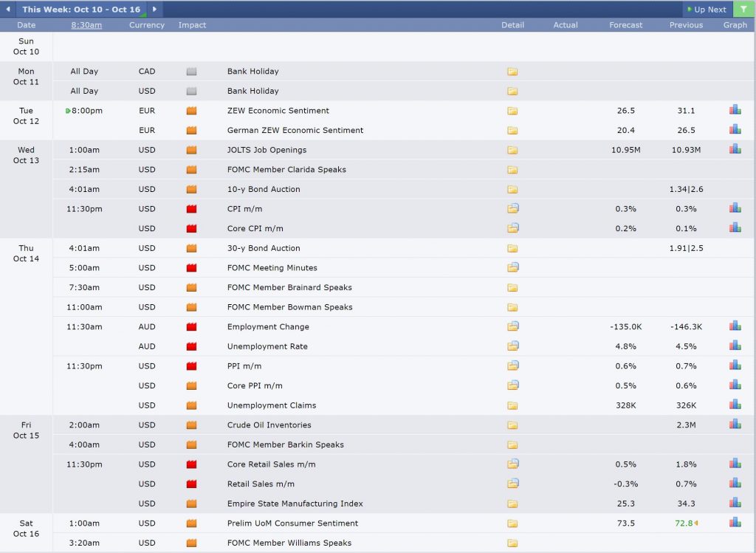This screenshot has width=756, height=553.
Task: Show graph for CPI m/m
Action: [735, 207]
